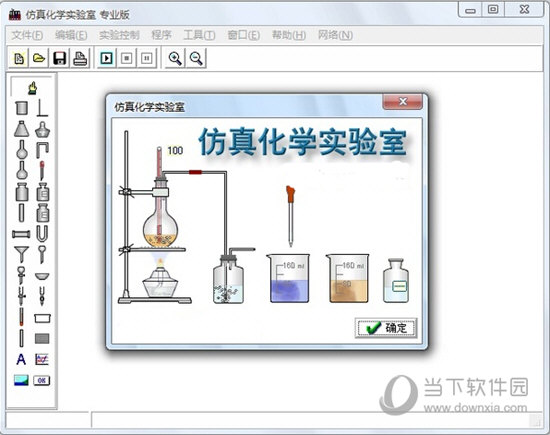
Task: Open an existing file via folder icon
Action: coord(39,58)
